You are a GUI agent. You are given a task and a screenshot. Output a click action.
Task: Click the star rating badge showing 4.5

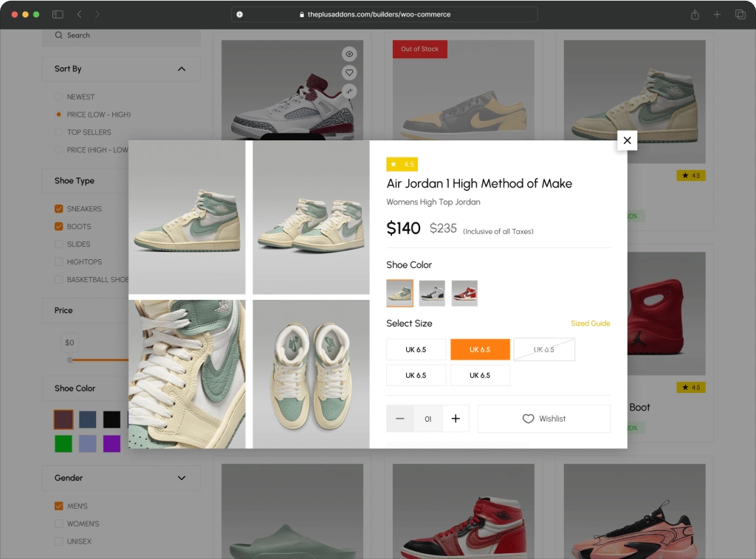[x=402, y=164]
